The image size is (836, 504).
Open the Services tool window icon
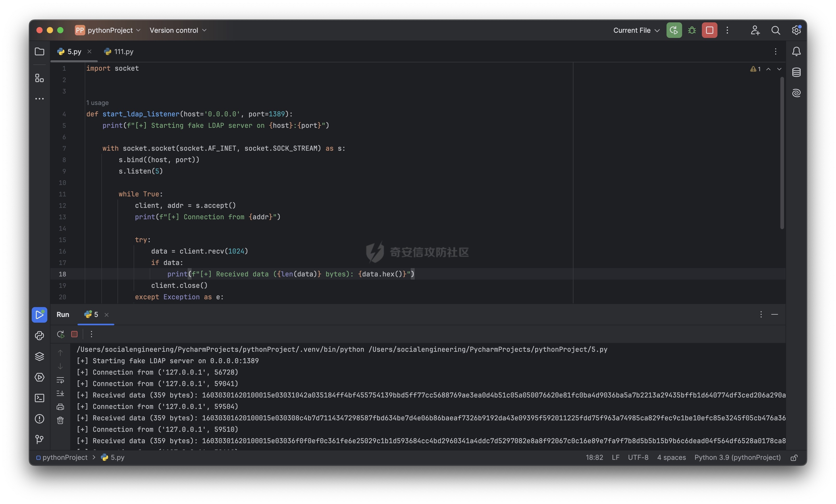coord(39,377)
